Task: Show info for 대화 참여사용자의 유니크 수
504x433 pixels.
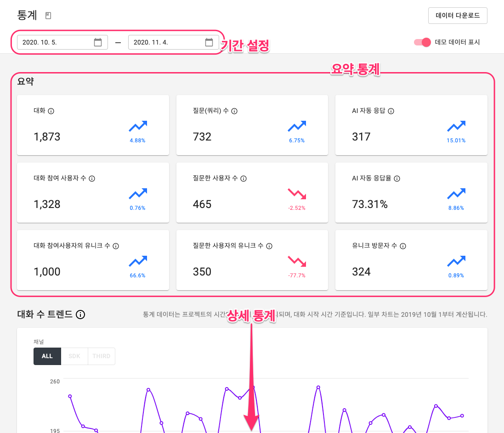Action: click(x=116, y=246)
